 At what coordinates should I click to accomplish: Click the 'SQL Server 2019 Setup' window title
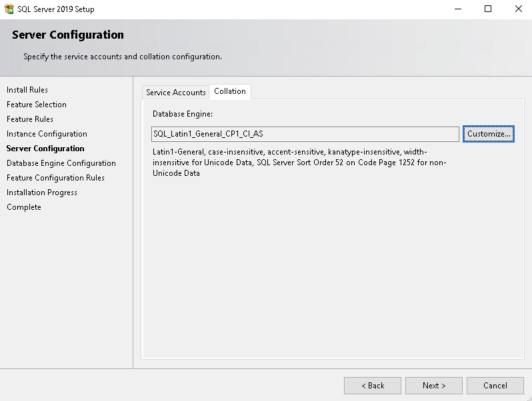56,9
